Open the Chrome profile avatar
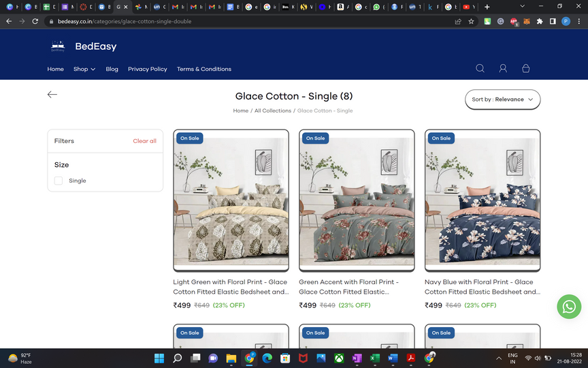This screenshot has height=368, width=588. [566, 21]
